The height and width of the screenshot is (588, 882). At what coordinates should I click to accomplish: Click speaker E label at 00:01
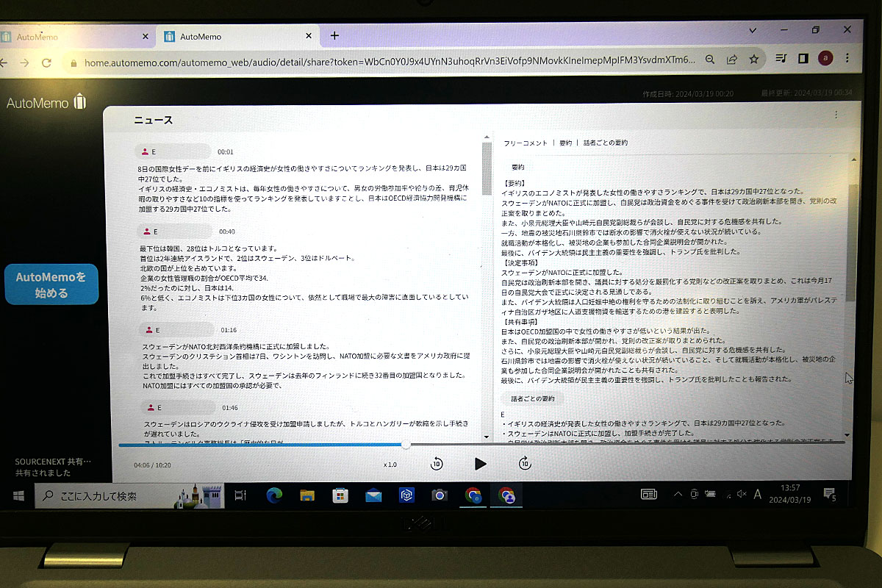(x=173, y=151)
